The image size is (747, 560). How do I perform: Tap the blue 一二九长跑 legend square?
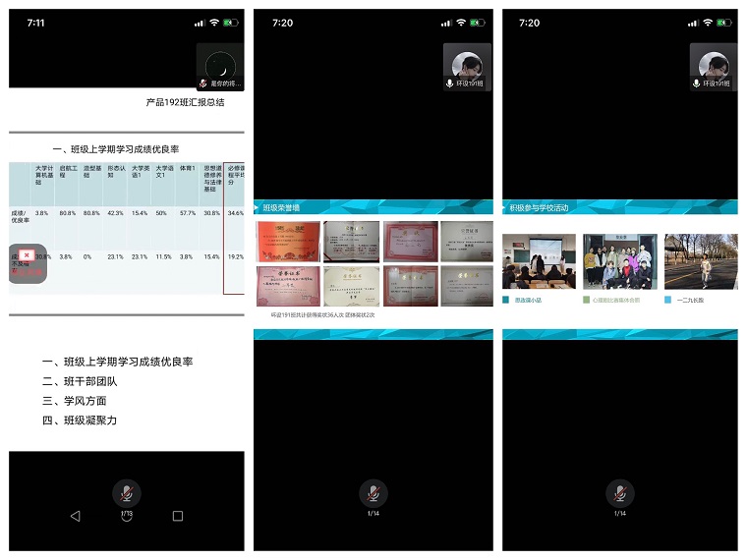[x=668, y=300]
